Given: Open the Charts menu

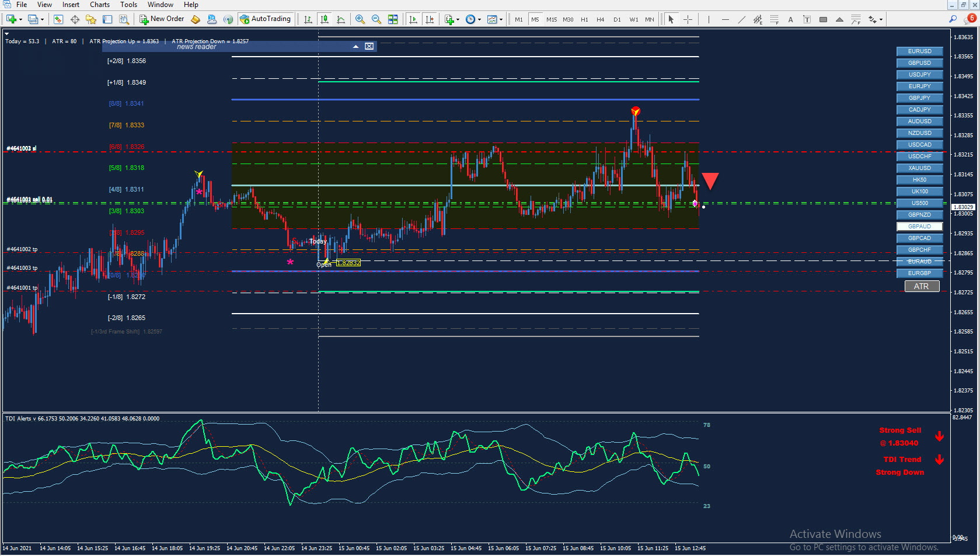Looking at the screenshot, I should click(99, 5).
